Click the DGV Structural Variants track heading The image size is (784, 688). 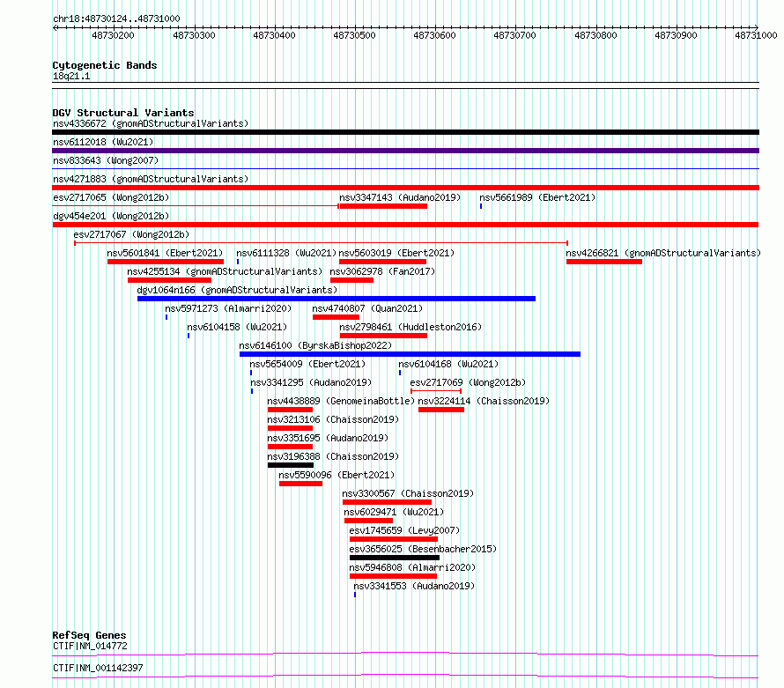click(123, 113)
